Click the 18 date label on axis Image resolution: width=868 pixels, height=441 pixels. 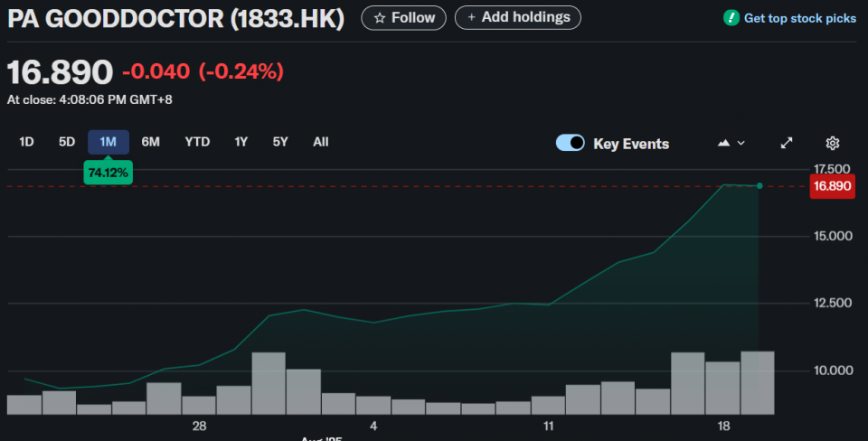(x=723, y=426)
